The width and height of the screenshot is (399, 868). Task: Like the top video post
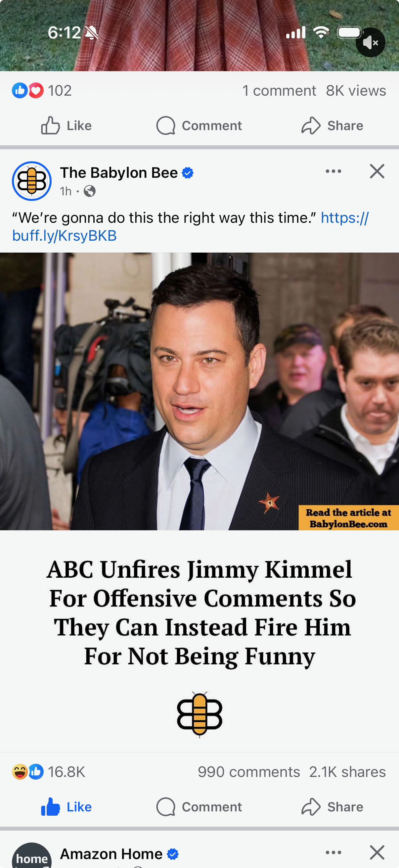(x=66, y=125)
